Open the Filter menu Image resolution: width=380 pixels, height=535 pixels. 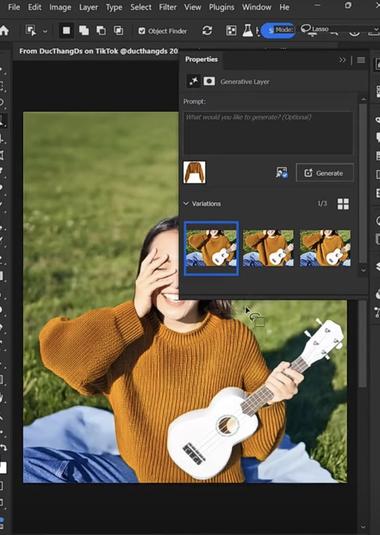(x=167, y=7)
